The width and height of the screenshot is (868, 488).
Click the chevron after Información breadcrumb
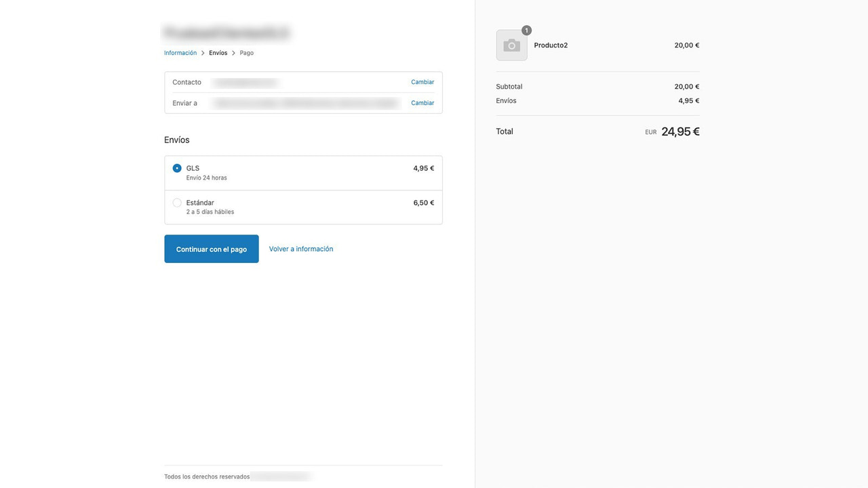[203, 52]
